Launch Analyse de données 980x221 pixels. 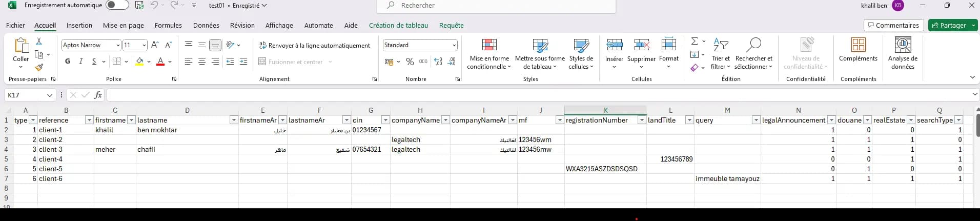tap(903, 53)
